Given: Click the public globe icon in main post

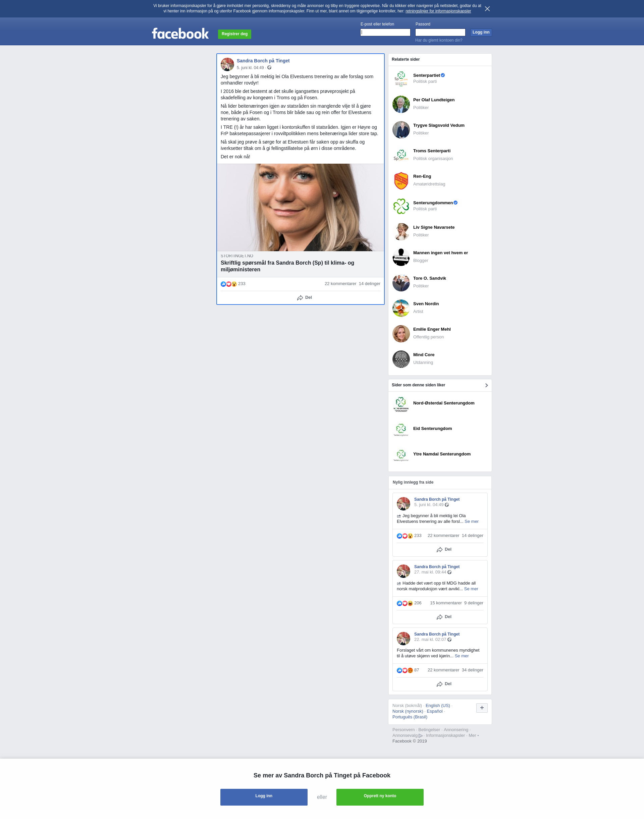Looking at the screenshot, I should [269, 67].
